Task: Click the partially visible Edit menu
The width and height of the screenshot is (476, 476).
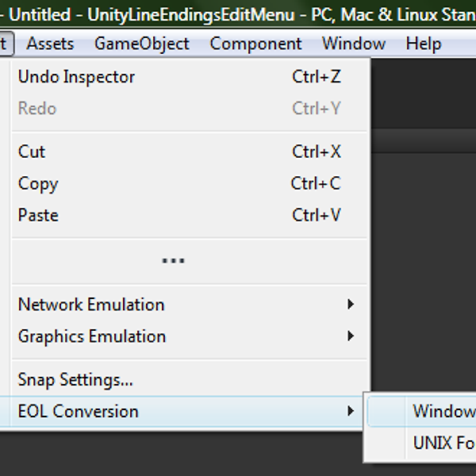Action: click(x=6, y=44)
